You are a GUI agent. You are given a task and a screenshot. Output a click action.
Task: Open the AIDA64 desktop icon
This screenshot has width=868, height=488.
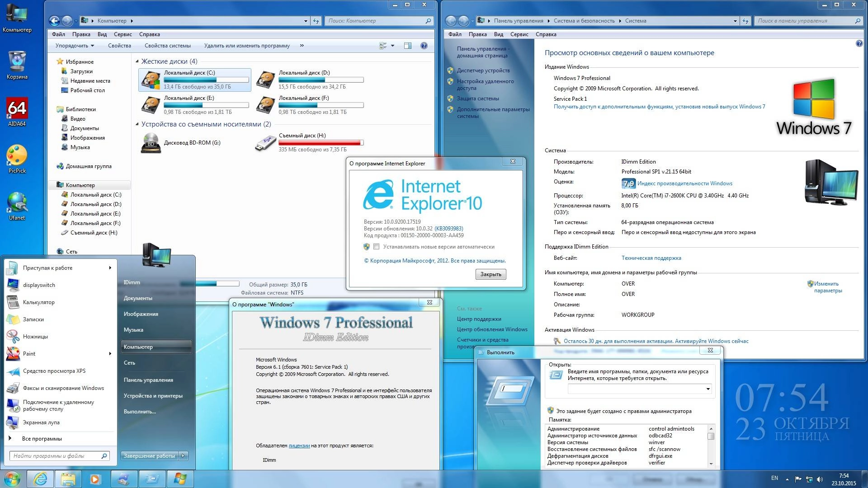click(x=17, y=112)
